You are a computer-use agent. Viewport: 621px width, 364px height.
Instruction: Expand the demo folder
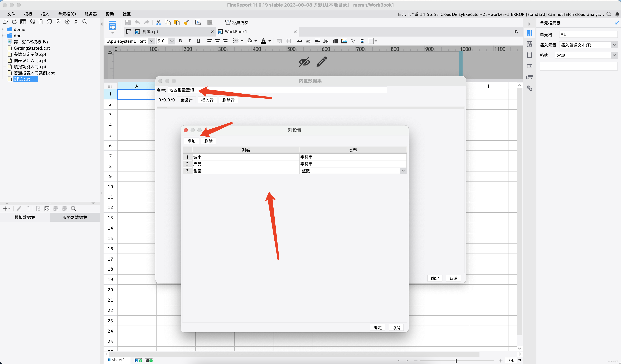(x=3, y=29)
